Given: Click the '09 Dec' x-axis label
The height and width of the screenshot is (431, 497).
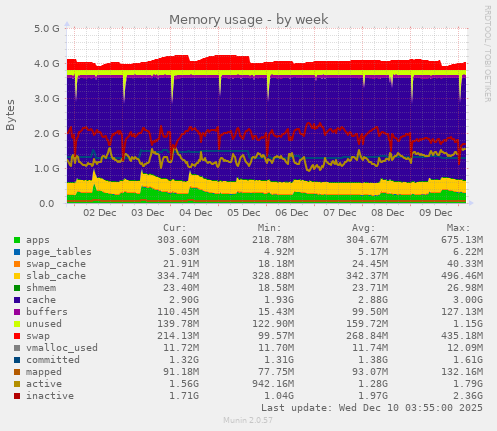Looking at the screenshot, I should click(436, 213).
